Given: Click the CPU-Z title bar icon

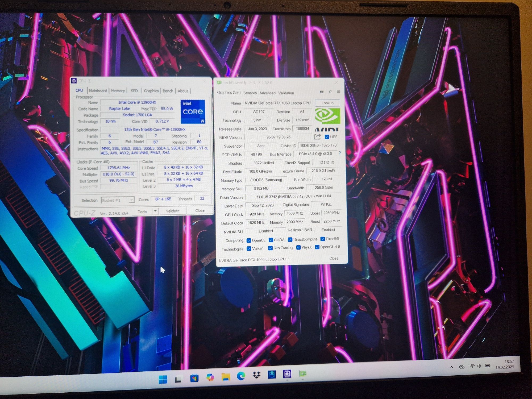Looking at the screenshot, I should pyautogui.click(x=74, y=81).
